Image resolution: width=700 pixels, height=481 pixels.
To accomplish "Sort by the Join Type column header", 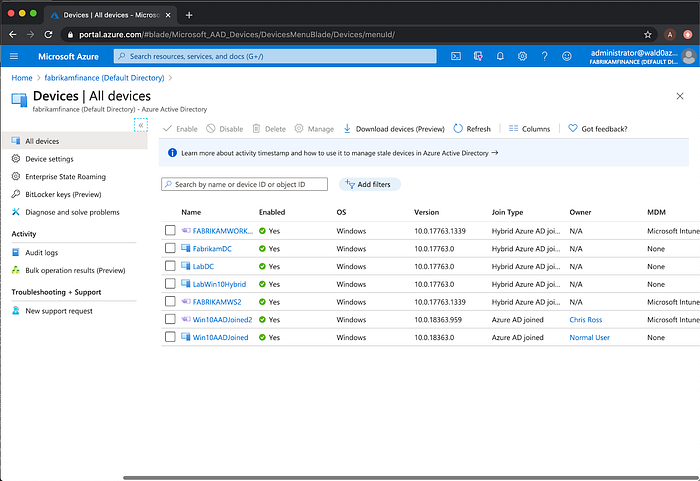I will point(507,213).
